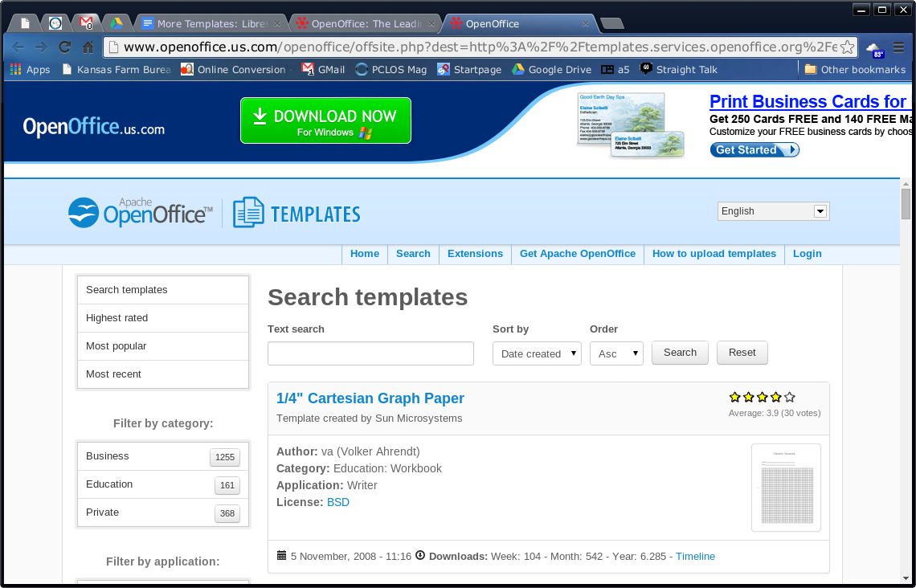This screenshot has width=916, height=588.
Task: Open the Startpage bookmark
Action: tap(470, 70)
